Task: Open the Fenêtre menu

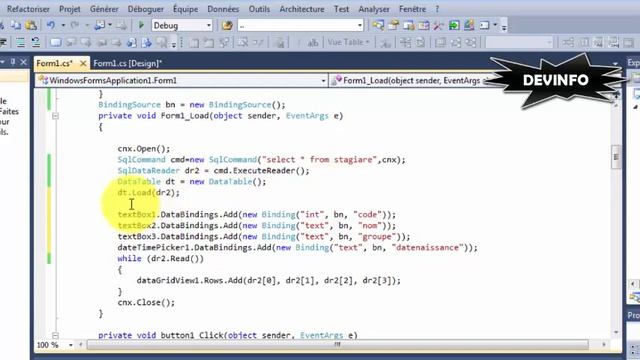Action: [412, 9]
